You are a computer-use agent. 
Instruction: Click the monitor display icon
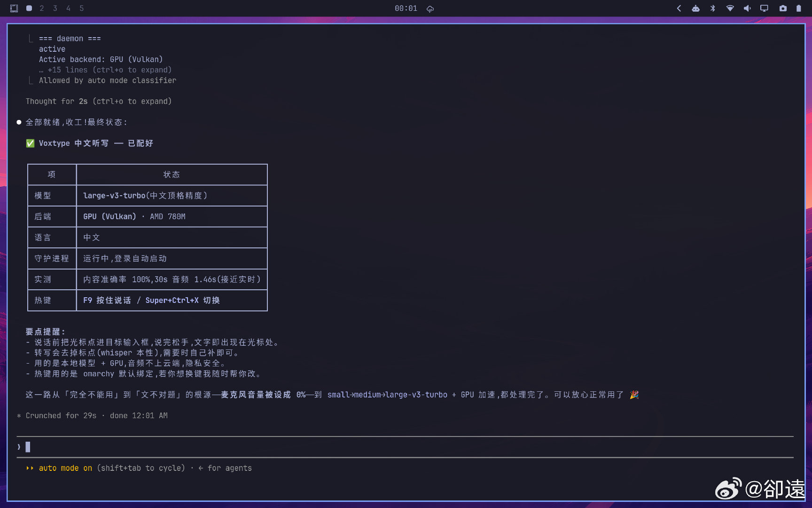[765, 8]
